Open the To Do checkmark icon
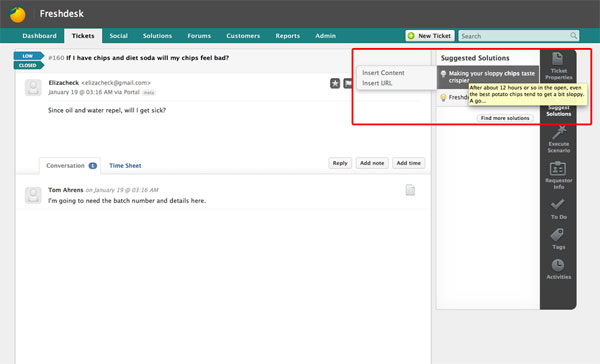The height and width of the screenshot is (364, 600). click(x=558, y=209)
